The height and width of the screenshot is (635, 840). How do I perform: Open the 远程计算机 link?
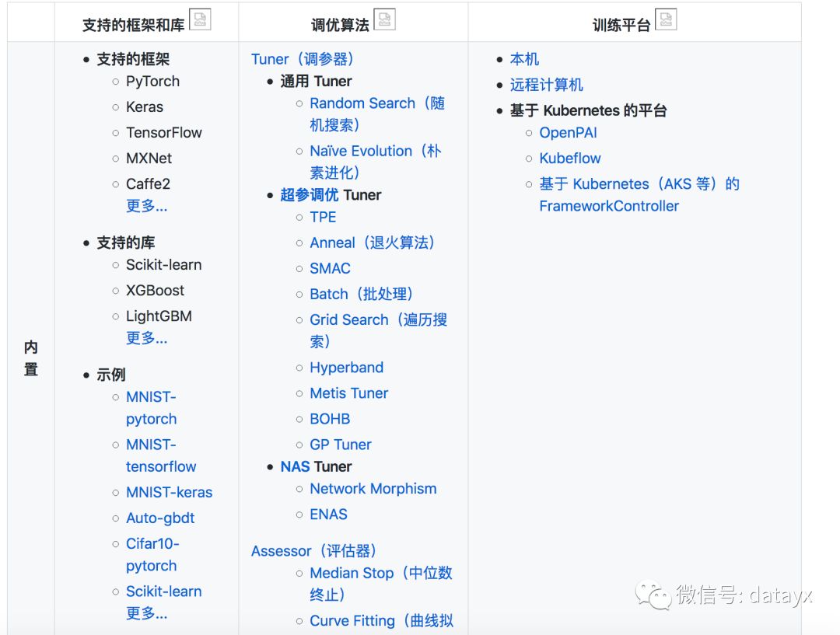point(547,85)
